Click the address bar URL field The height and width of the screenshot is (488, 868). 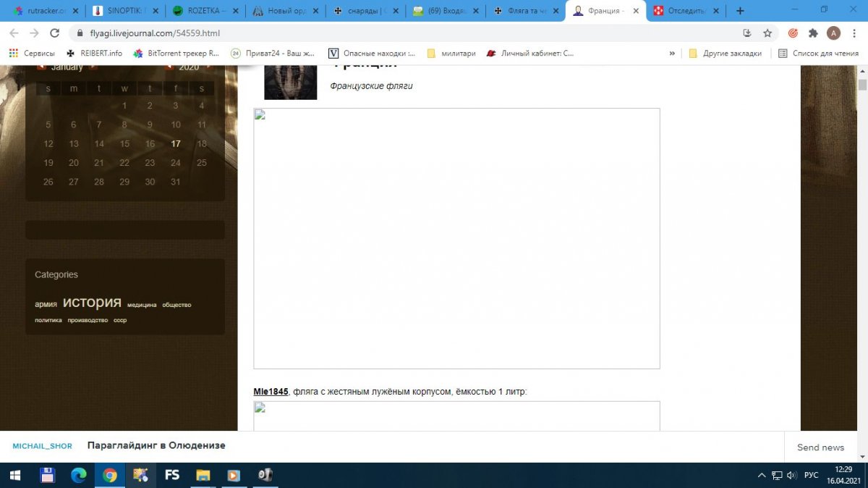pyautogui.click(x=362, y=33)
